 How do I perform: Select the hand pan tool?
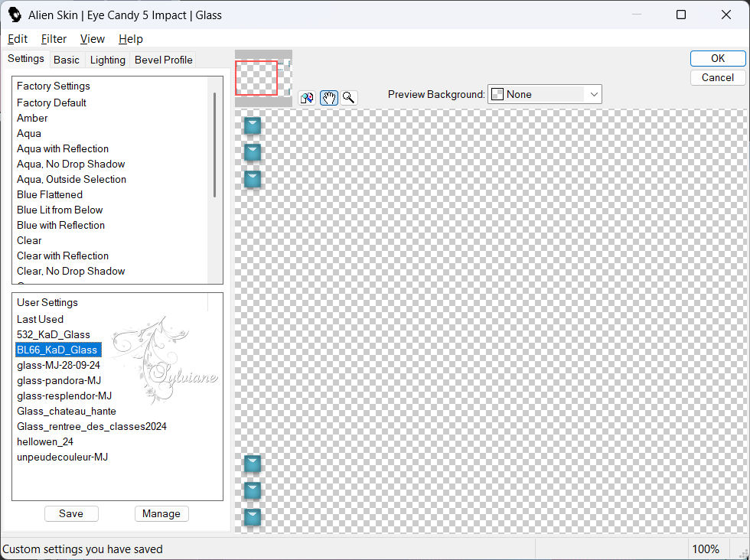pyautogui.click(x=328, y=98)
